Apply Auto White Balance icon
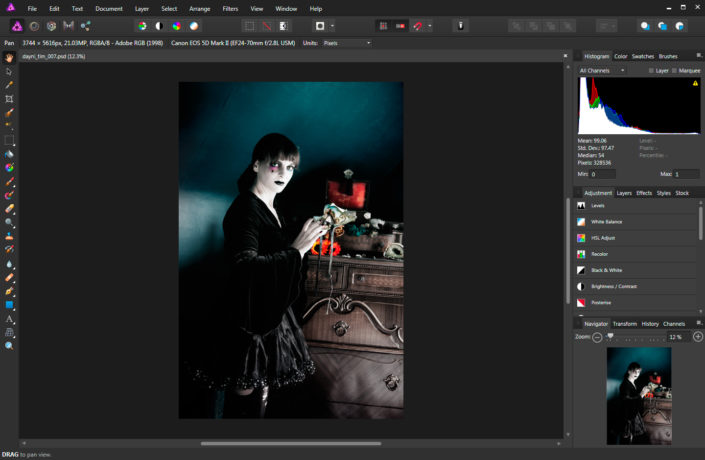Screen dimensions: 705x460 [x=194, y=26]
